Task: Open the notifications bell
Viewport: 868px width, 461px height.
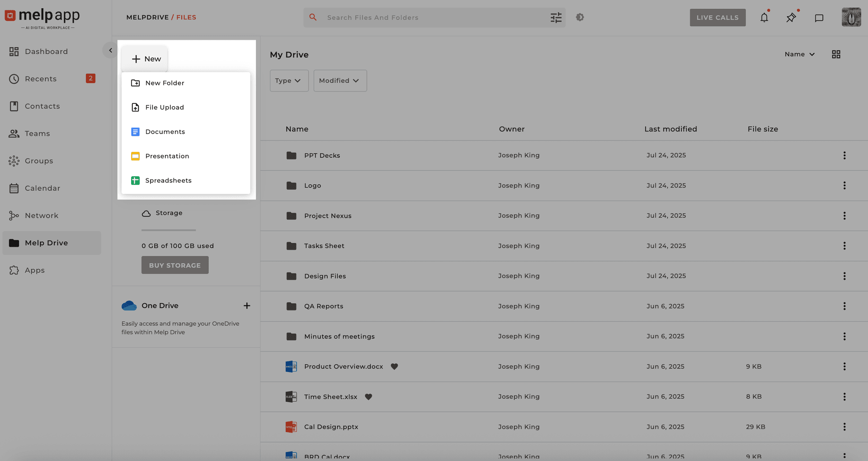Action: click(x=764, y=17)
